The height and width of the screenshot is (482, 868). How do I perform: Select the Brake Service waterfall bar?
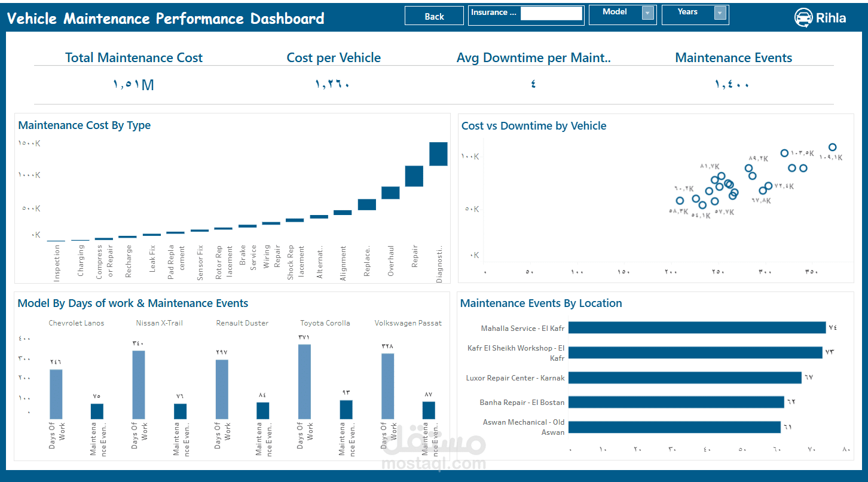247,226
